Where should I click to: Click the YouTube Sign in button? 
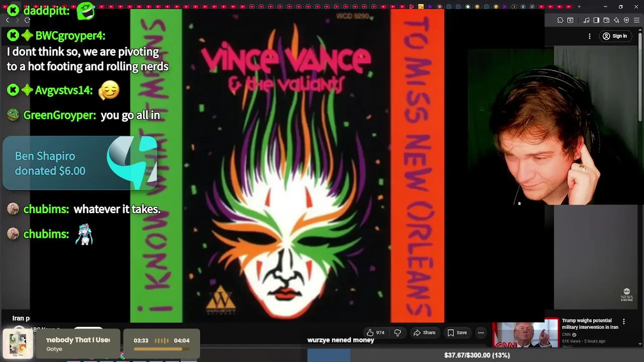click(x=615, y=36)
